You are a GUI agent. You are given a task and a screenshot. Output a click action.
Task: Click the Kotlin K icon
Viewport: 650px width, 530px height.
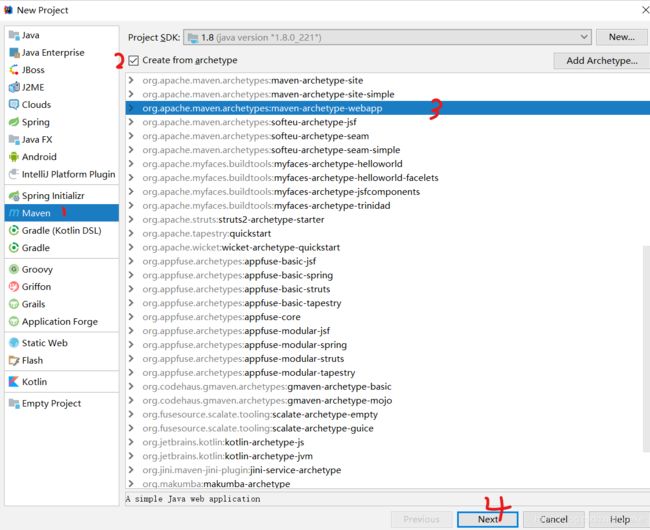tap(14, 382)
